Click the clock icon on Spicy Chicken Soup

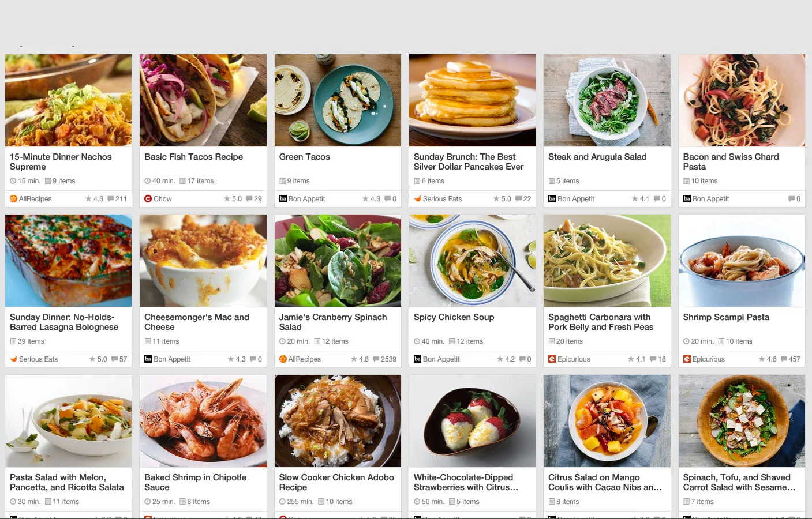point(417,341)
